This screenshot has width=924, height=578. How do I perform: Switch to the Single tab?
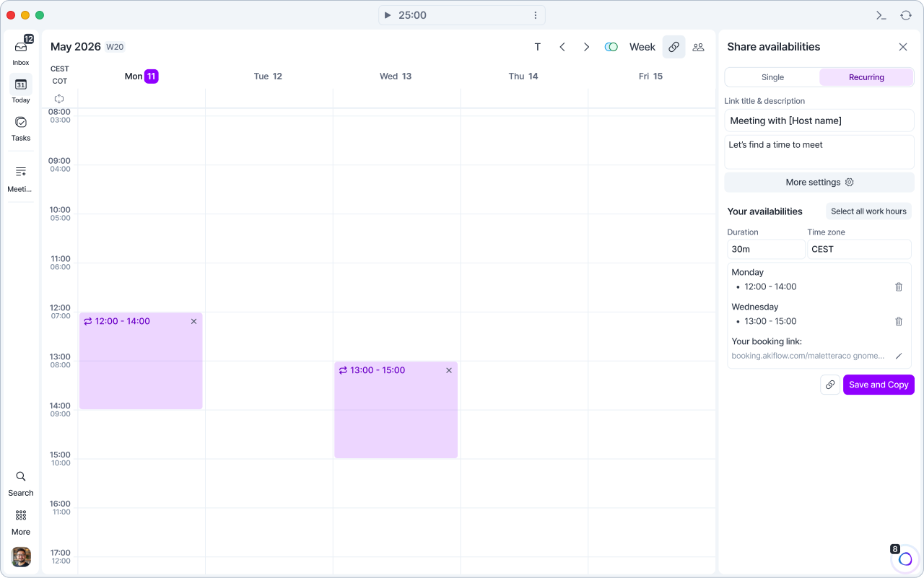772,77
